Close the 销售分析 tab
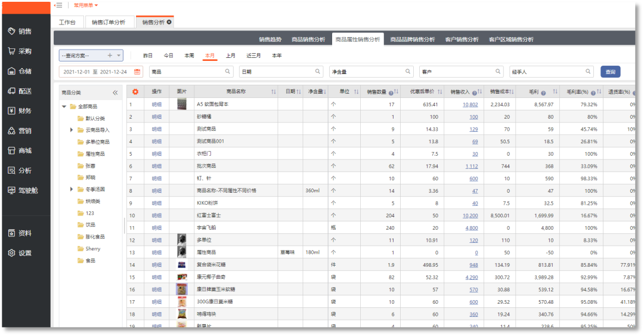The width and height of the screenshot is (644, 336). (x=169, y=22)
